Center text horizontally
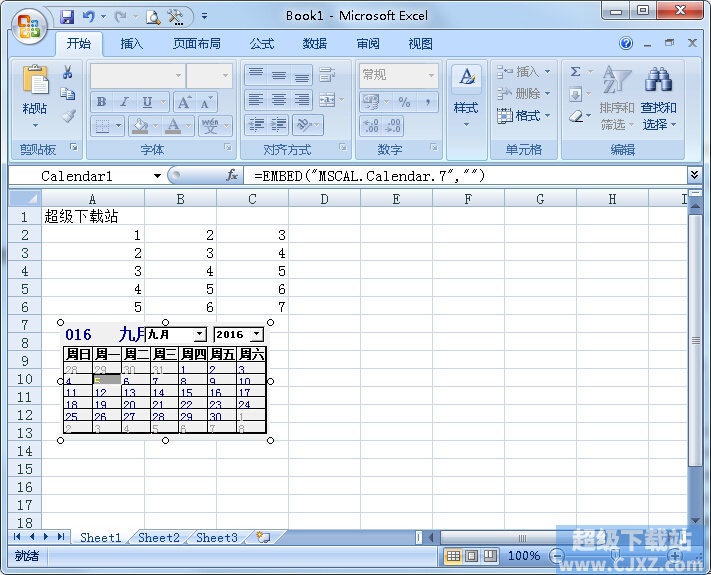The height and width of the screenshot is (575, 711). pos(278,99)
